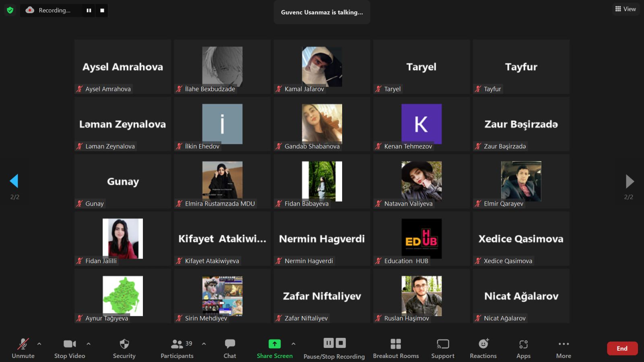Open the Security shield icon
This screenshot has width=644, height=362.
(x=124, y=344)
